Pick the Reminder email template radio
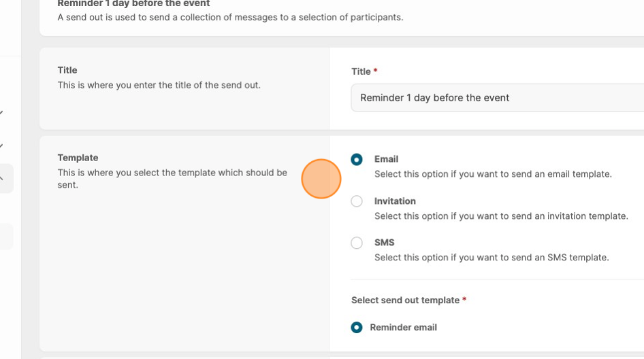The image size is (644, 359). point(357,328)
